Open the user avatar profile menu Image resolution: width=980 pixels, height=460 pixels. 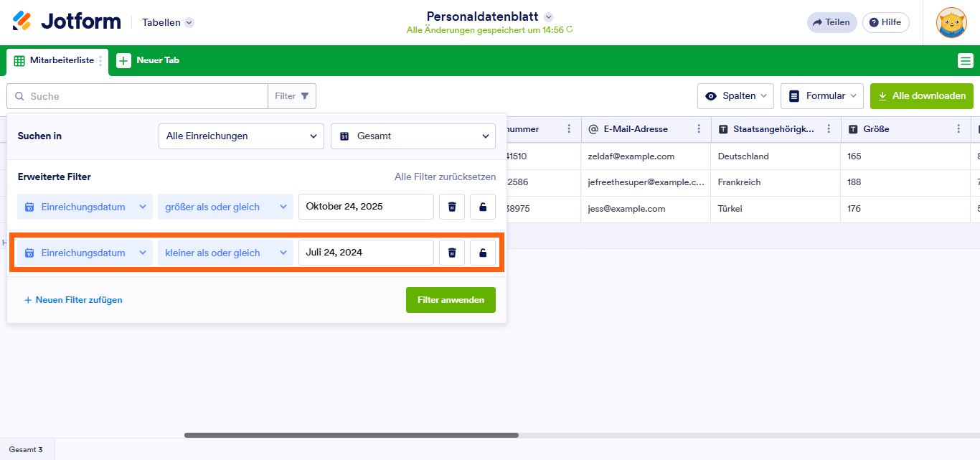pyautogui.click(x=951, y=22)
